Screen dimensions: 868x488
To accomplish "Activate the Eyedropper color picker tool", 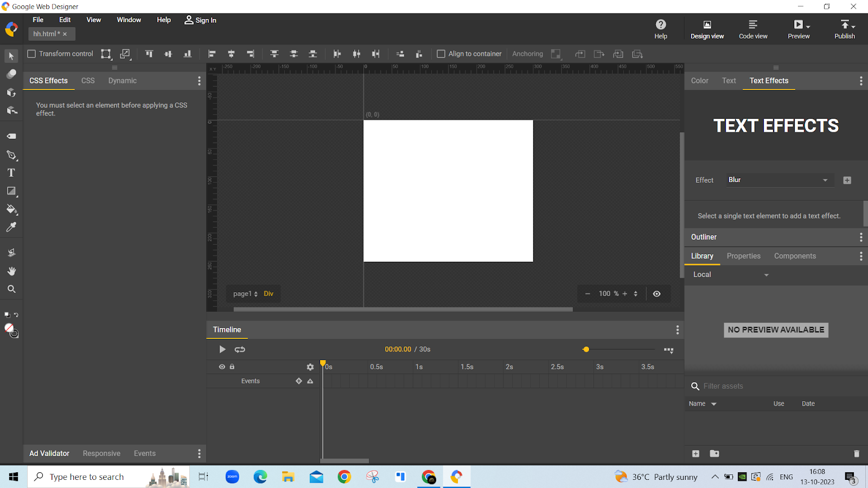I will coord(11,227).
